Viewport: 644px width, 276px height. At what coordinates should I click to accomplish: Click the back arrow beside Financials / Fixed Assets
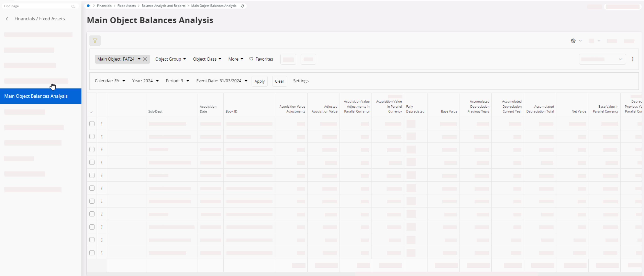(7, 19)
